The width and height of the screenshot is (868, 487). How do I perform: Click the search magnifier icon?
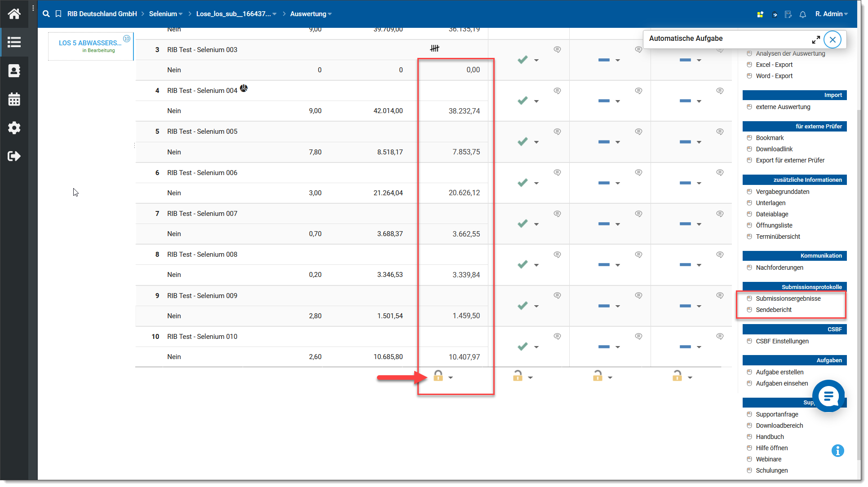(46, 14)
